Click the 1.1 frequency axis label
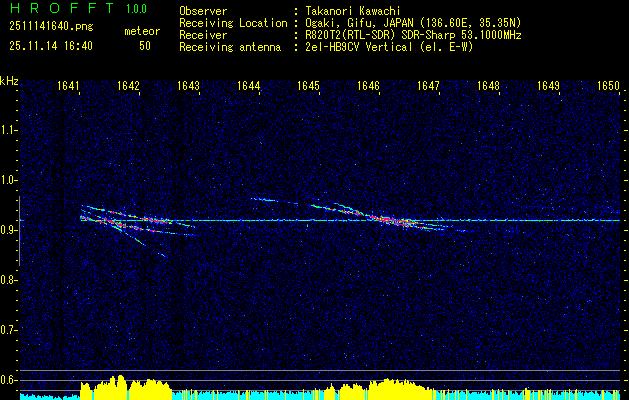The width and height of the screenshot is (629, 400). pos(9,130)
